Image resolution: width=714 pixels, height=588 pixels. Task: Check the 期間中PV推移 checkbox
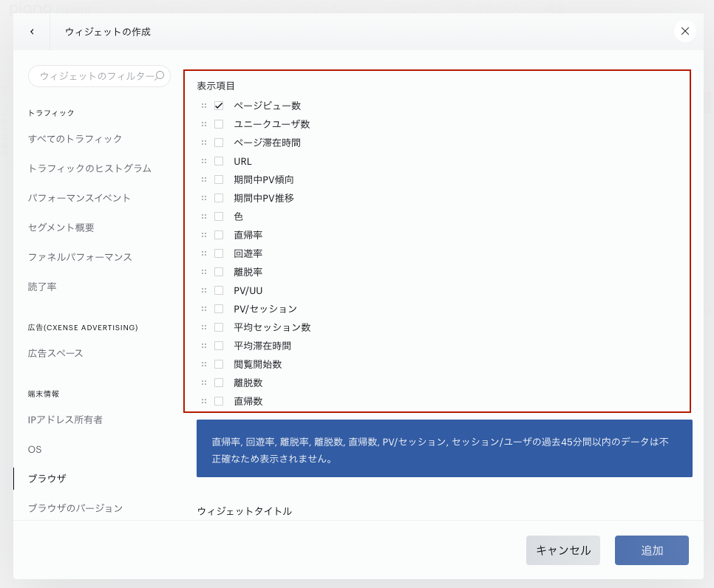219,198
